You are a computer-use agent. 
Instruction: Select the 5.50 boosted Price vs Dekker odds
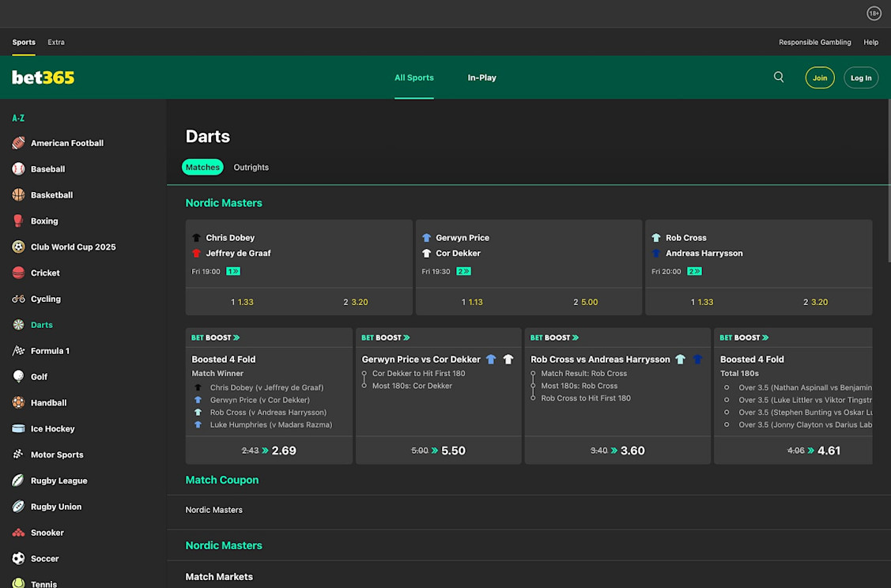438,450
